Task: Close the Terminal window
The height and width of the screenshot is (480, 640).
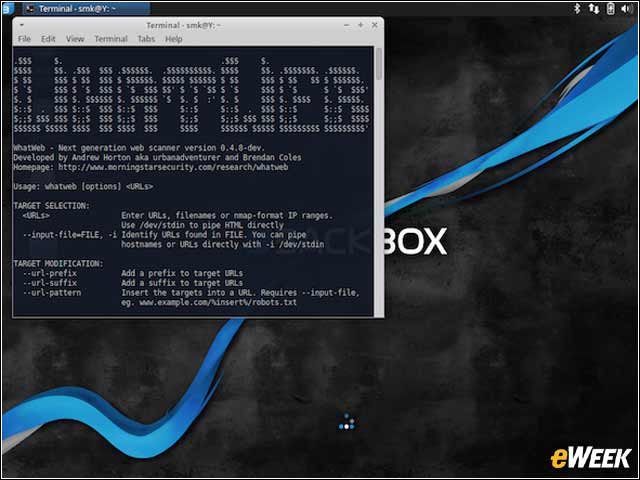Action: [374, 25]
